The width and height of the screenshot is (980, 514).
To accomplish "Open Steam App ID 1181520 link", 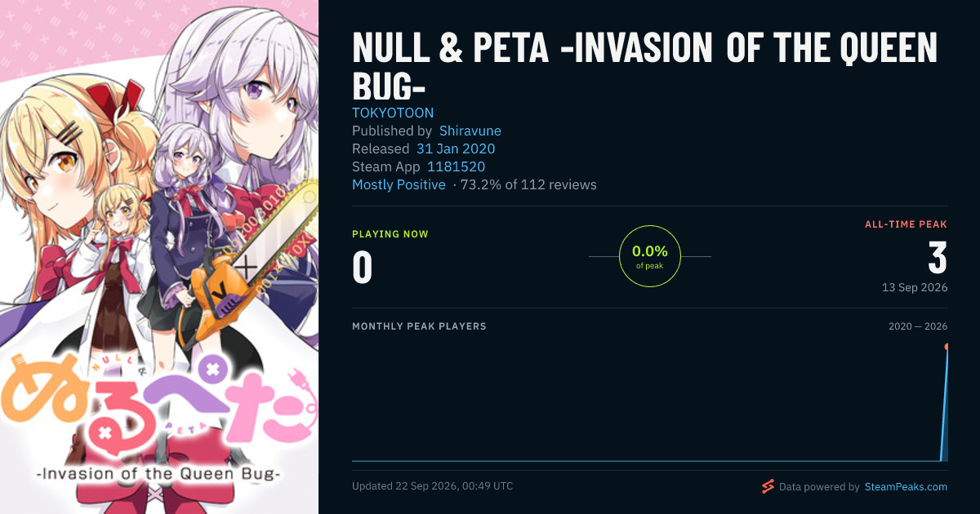I will coord(456,166).
